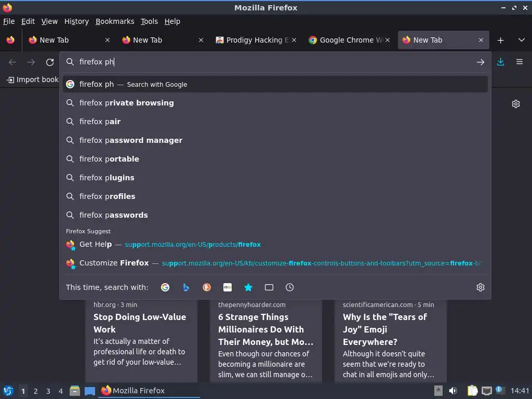Switch to the Google Chrome tab

[x=350, y=40]
